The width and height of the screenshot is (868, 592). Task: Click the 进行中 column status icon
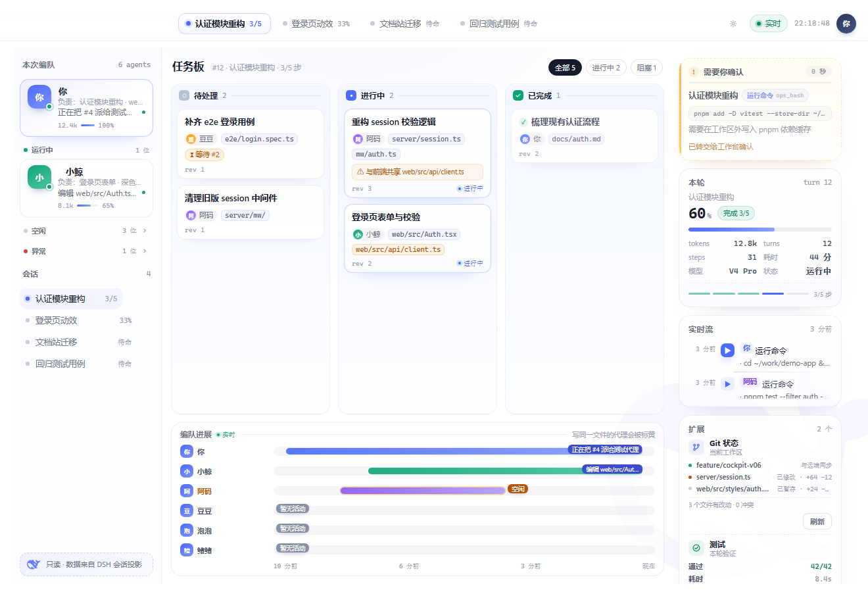351,95
